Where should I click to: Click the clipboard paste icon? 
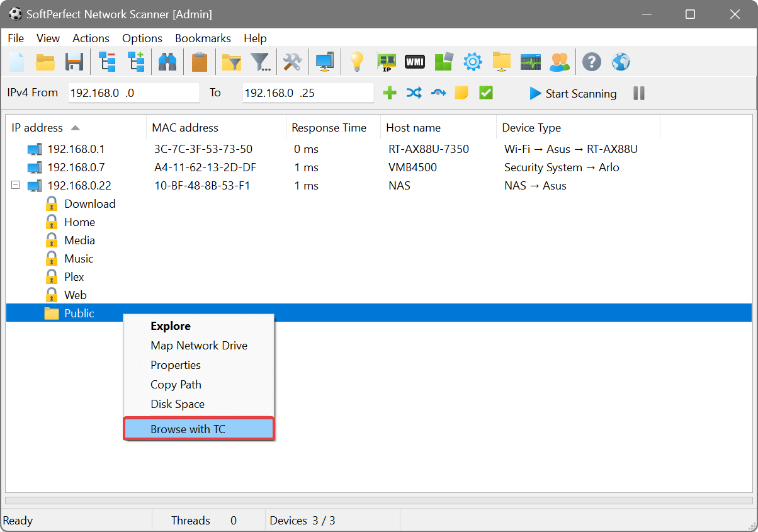tap(199, 62)
